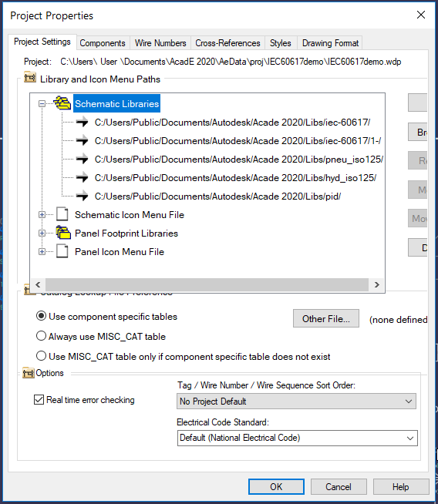Select the Use component specific tables option
This screenshot has height=504, width=438.
[x=41, y=316]
